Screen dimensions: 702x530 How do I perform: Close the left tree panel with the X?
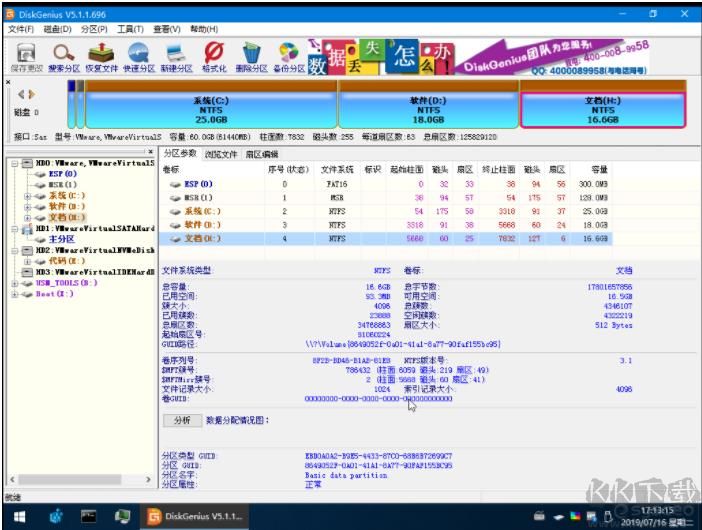point(150,152)
